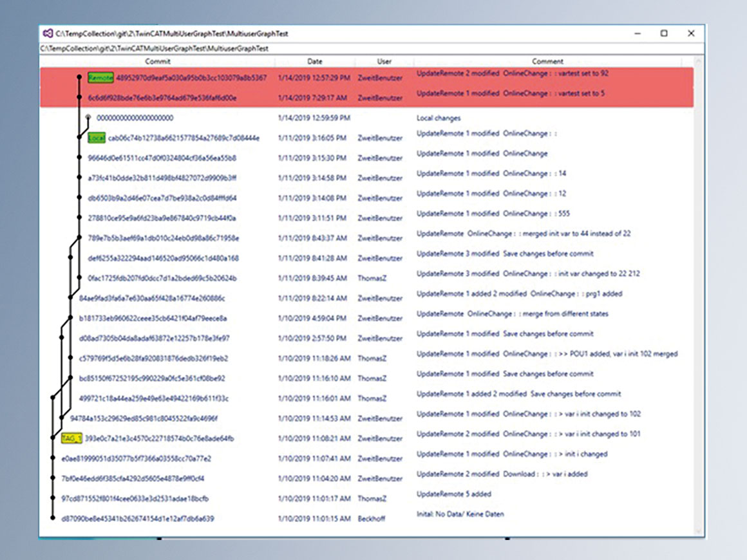Click the Comment column header
The height and width of the screenshot is (560, 747).
(x=547, y=62)
